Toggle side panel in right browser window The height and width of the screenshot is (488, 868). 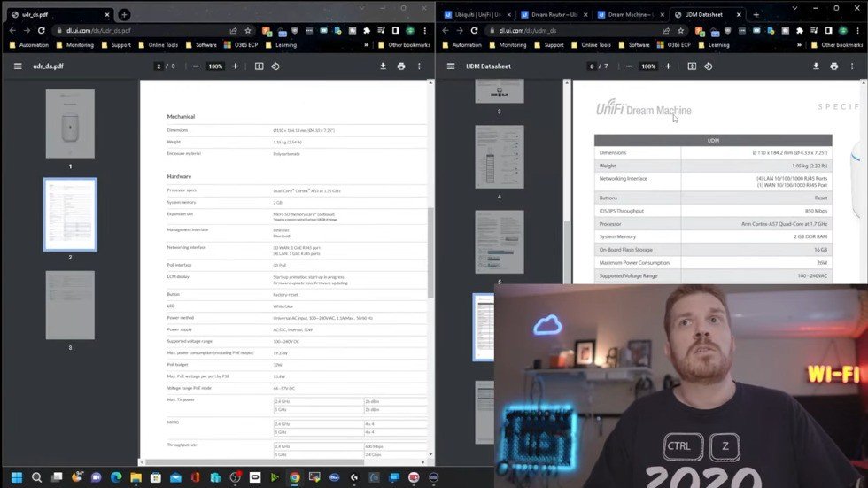[x=828, y=31]
